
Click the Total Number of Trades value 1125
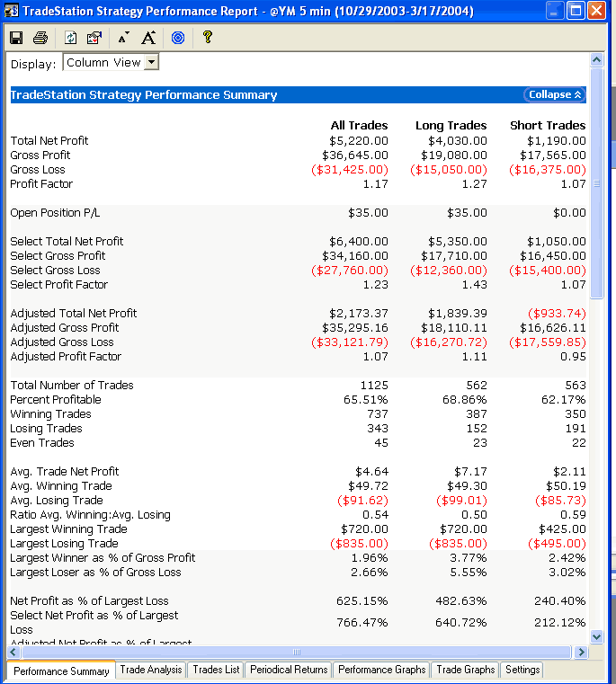[374, 386]
